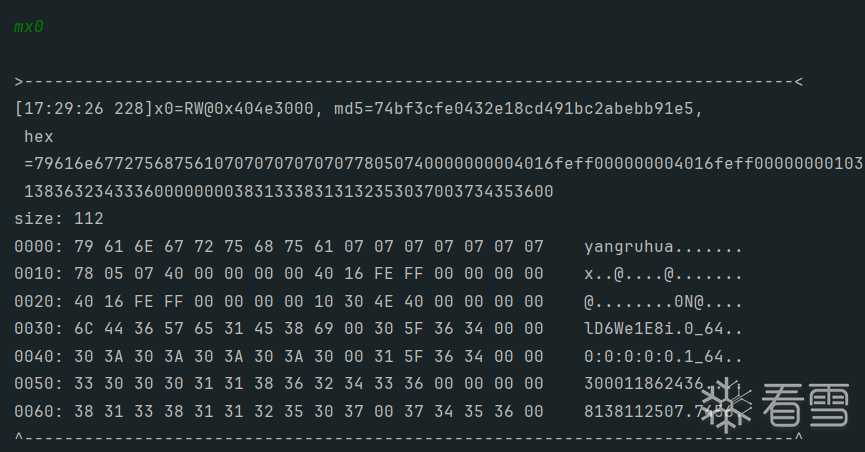Viewport: 865px width, 452px height.
Task: Click the green mx0 text
Action: point(29,27)
